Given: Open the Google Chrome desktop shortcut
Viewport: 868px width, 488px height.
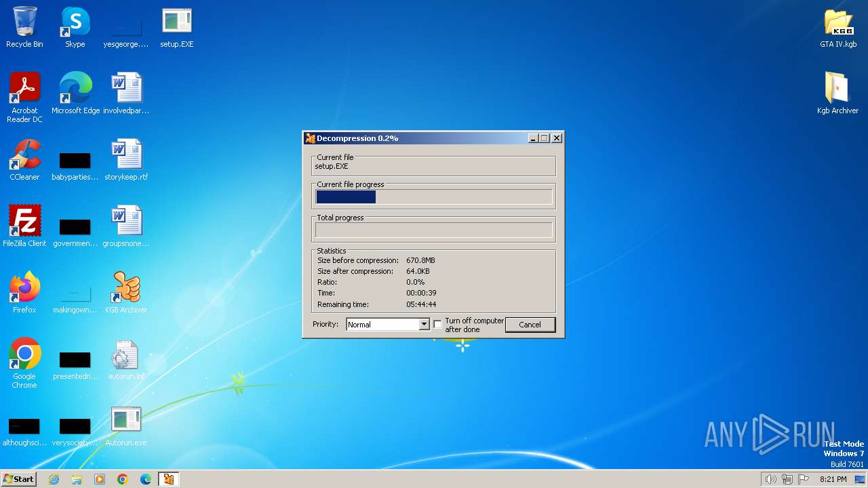Looking at the screenshot, I should (x=24, y=363).
